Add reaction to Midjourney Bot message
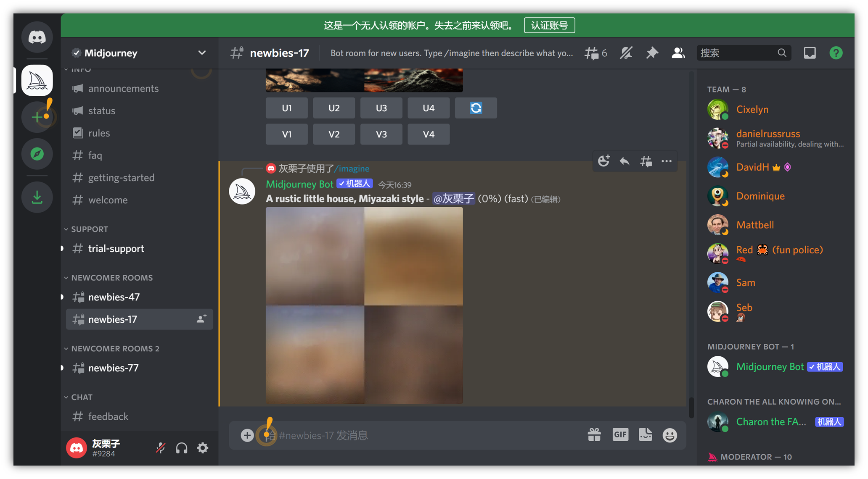Image resolution: width=868 pixels, height=479 pixels. click(x=604, y=161)
